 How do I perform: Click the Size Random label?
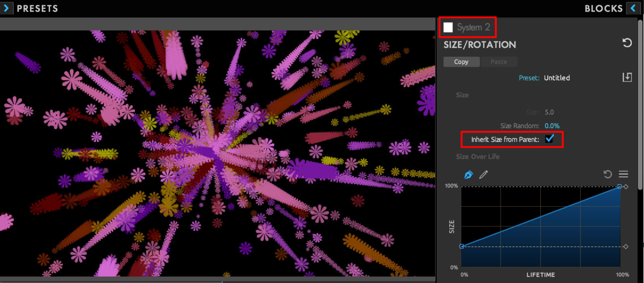[520, 126]
